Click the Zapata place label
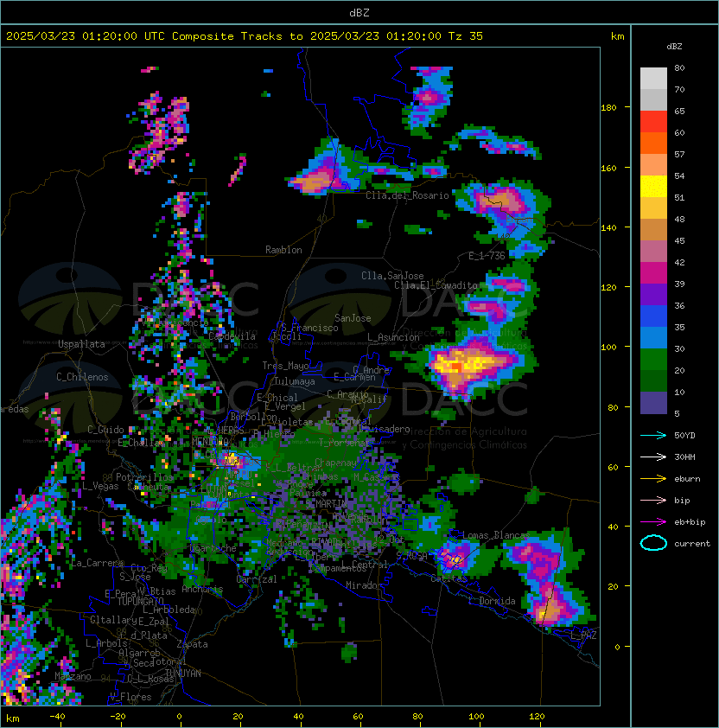 coord(192,644)
